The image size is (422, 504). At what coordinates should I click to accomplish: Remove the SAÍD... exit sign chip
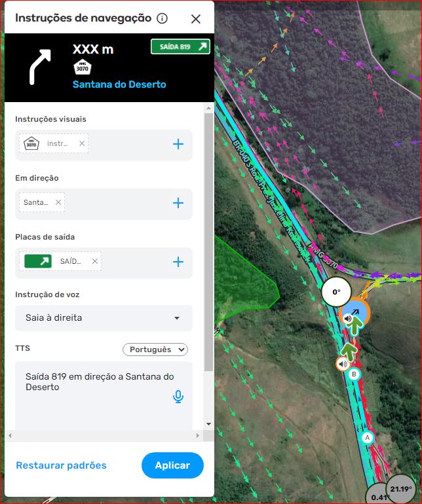(x=94, y=261)
